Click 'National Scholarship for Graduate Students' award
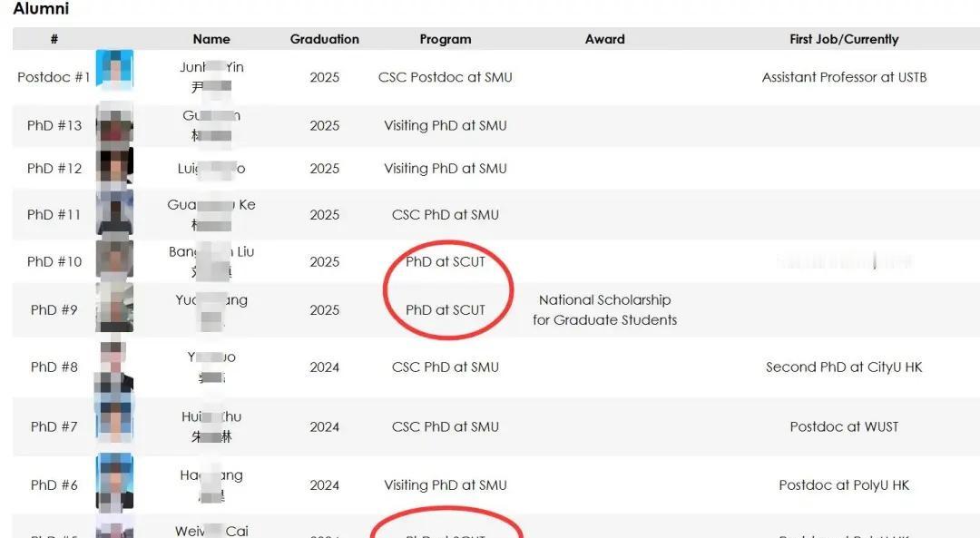The image size is (980, 538). (x=604, y=309)
